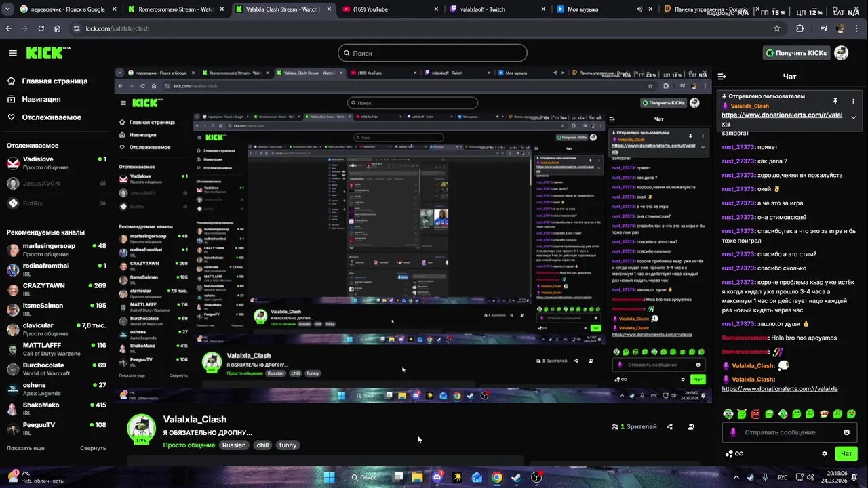Show hidden system tray icons
Viewport: 868px width, 488px height.
736,477
